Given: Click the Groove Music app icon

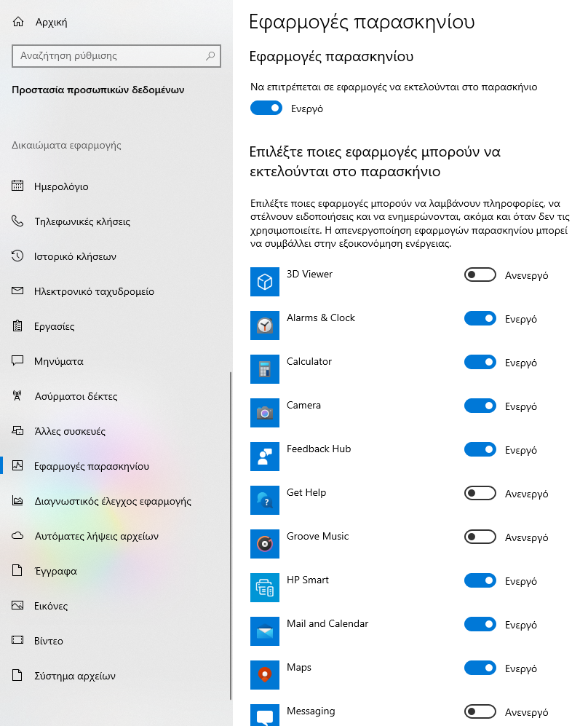Looking at the screenshot, I should click(x=265, y=543).
